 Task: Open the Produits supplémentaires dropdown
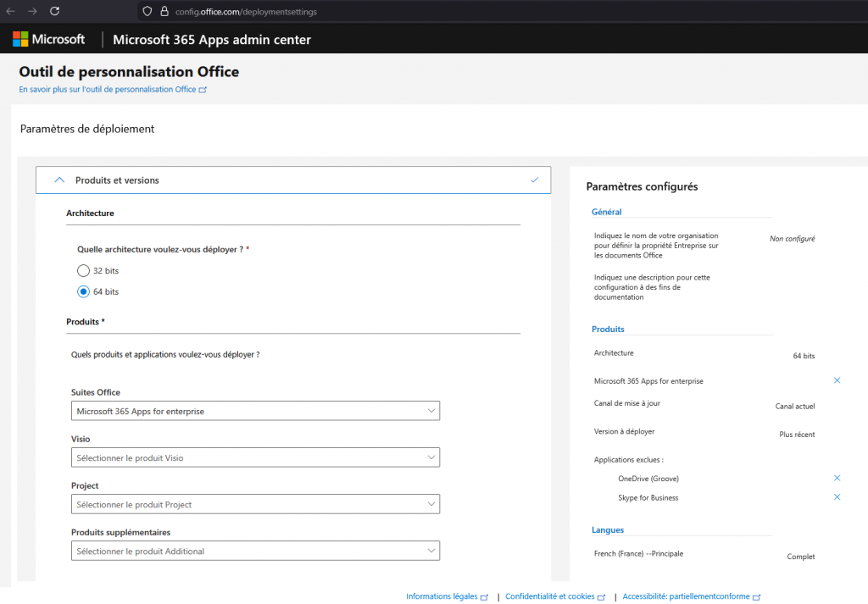click(x=255, y=551)
